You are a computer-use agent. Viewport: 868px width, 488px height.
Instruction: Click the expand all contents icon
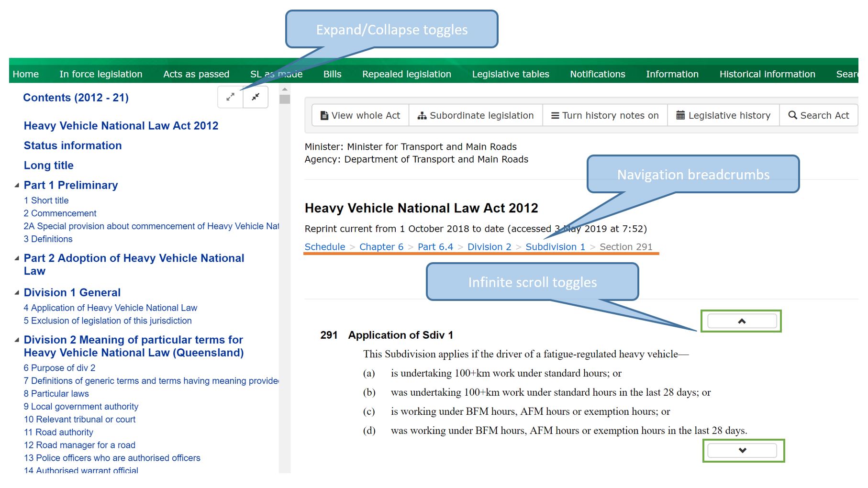[x=230, y=97]
